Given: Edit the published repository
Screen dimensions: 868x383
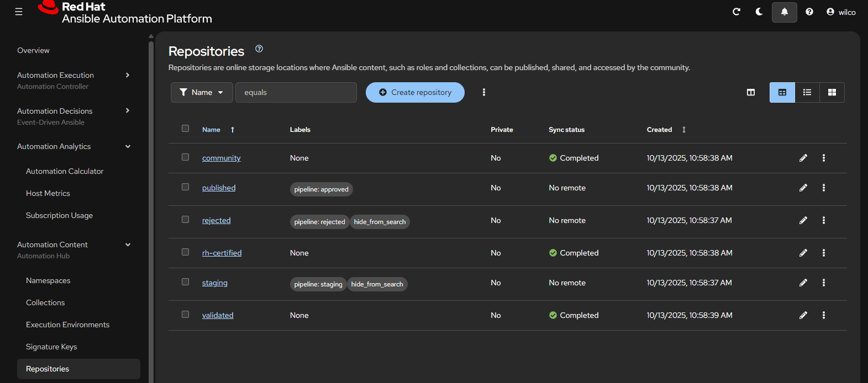Looking at the screenshot, I should pyautogui.click(x=803, y=188).
